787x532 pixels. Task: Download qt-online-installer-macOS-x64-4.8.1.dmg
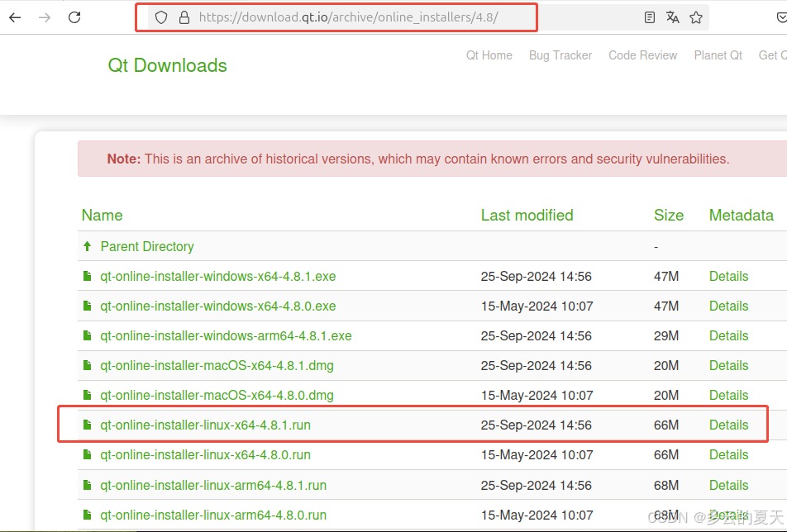click(x=217, y=365)
